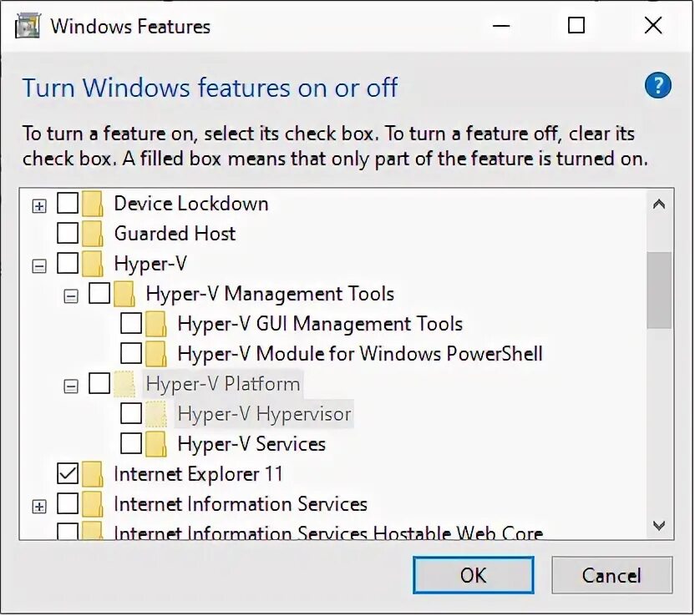Click the Hyper-V Management Tools folder icon
Screen dimensions: 695x616
[x=124, y=294]
